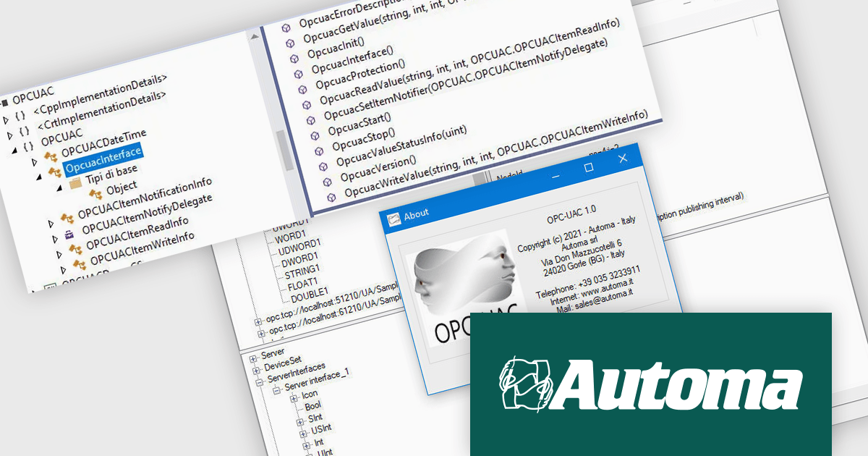Click the namespace braces icon beside OPCUAC namespace
Image resolution: width=868 pixels, height=456 pixels.
pos(28,146)
